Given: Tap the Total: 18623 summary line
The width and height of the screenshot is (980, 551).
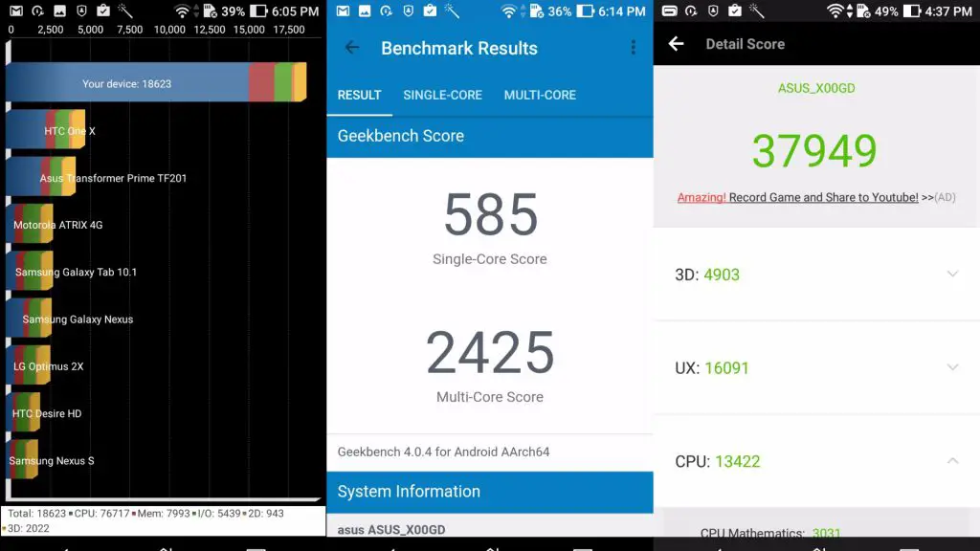Looking at the screenshot, I should coord(145,513).
